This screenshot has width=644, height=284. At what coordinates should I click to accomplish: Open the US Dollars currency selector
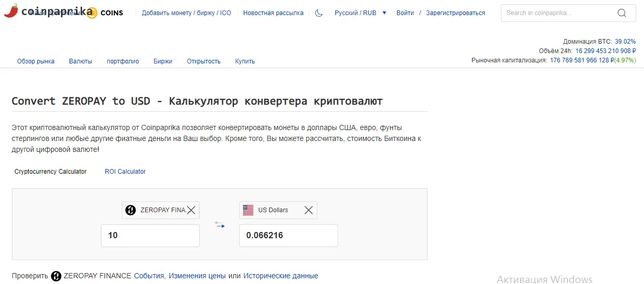278,210
